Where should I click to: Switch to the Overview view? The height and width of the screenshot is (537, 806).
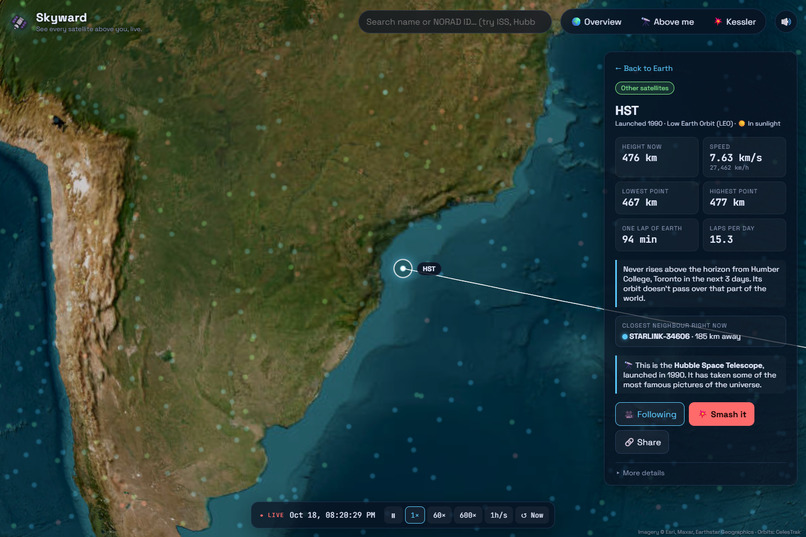596,22
